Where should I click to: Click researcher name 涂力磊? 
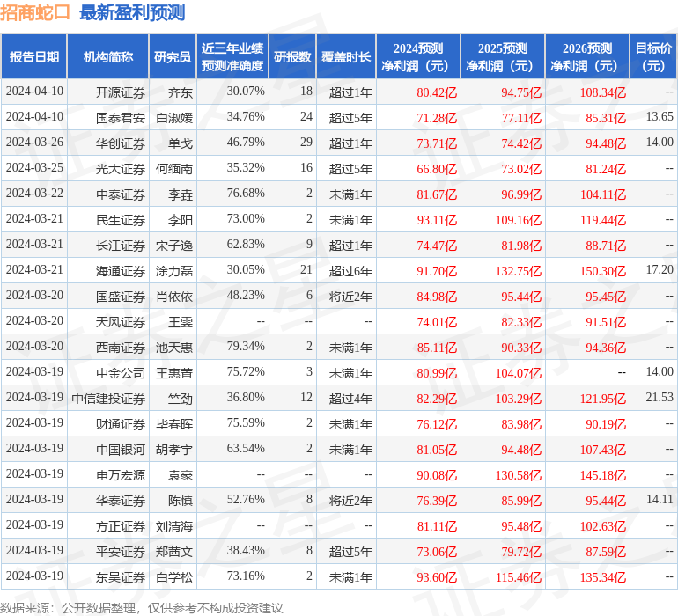coord(174,271)
